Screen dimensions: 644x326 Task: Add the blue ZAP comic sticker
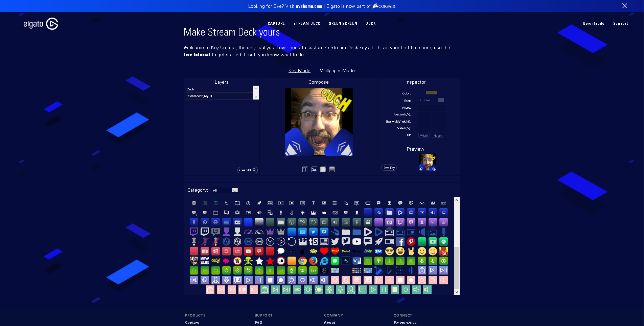(x=378, y=251)
